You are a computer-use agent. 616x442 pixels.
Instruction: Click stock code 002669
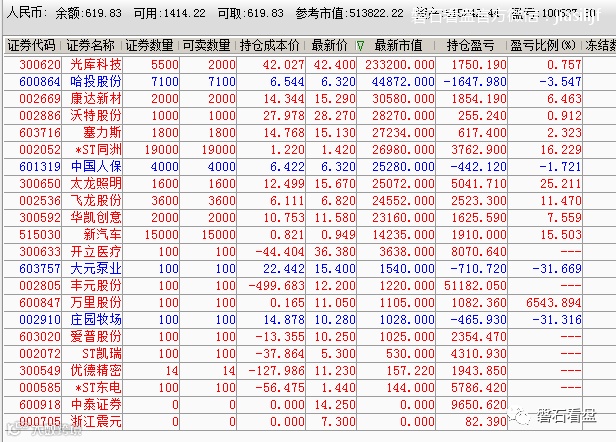coord(40,99)
